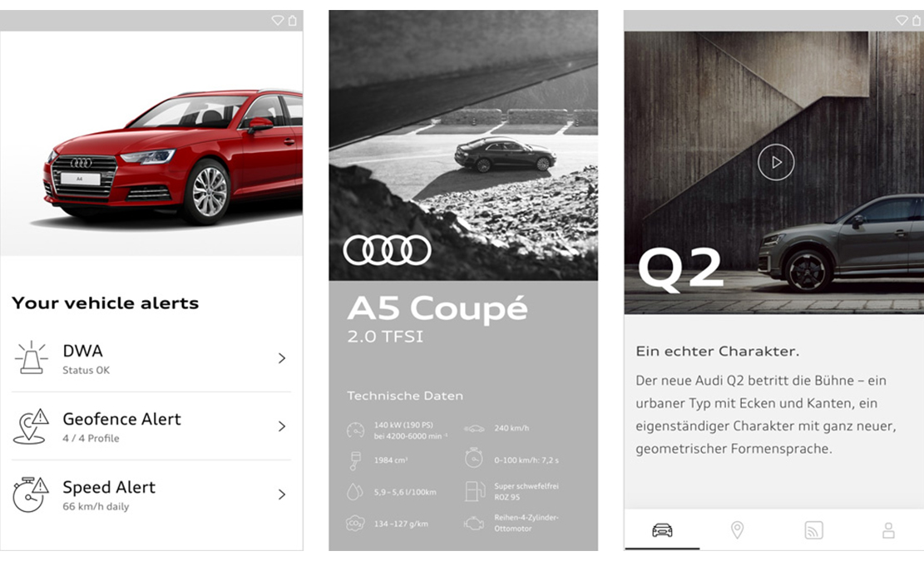Select the car tab in bottom navigation
The image size is (924, 561).
pos(662,529)
